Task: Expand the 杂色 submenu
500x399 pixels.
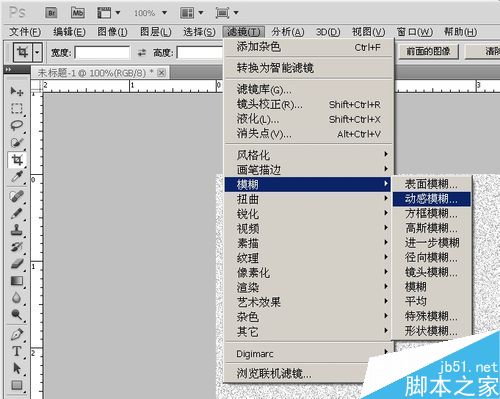Action: tap(308, 316)
